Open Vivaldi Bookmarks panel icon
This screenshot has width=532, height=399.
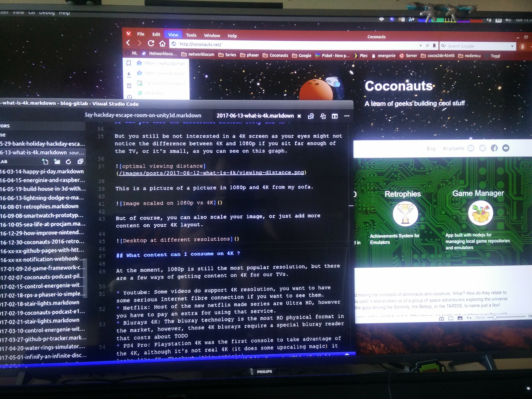pos(129,63)
